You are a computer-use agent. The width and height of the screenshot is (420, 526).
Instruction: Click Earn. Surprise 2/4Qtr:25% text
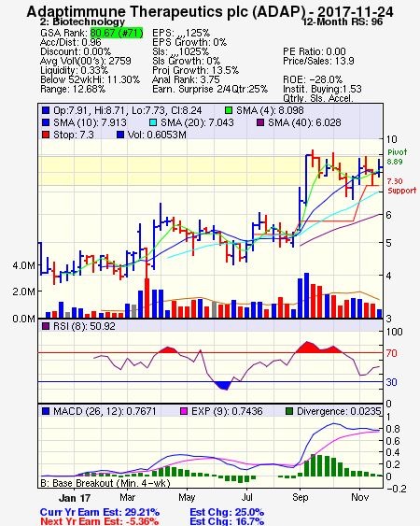[210, 90]
